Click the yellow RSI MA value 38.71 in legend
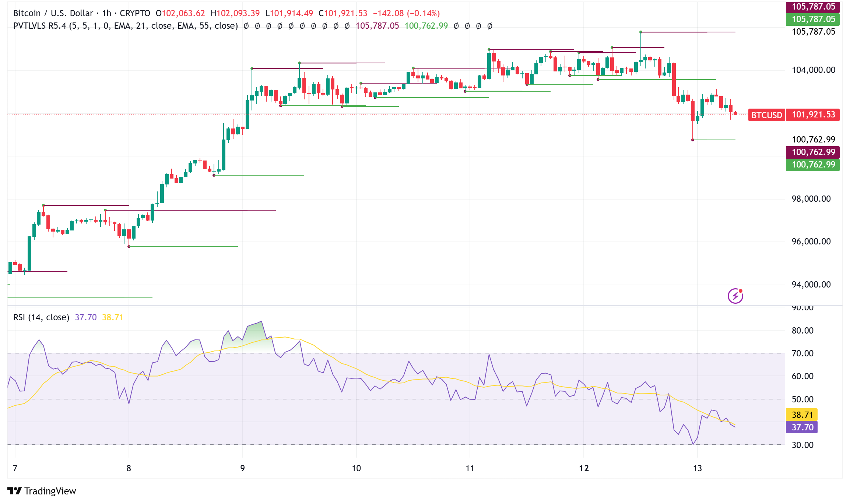Image resolution: width=850 pixels, height=504 pixels. click(x=113, y=317)
